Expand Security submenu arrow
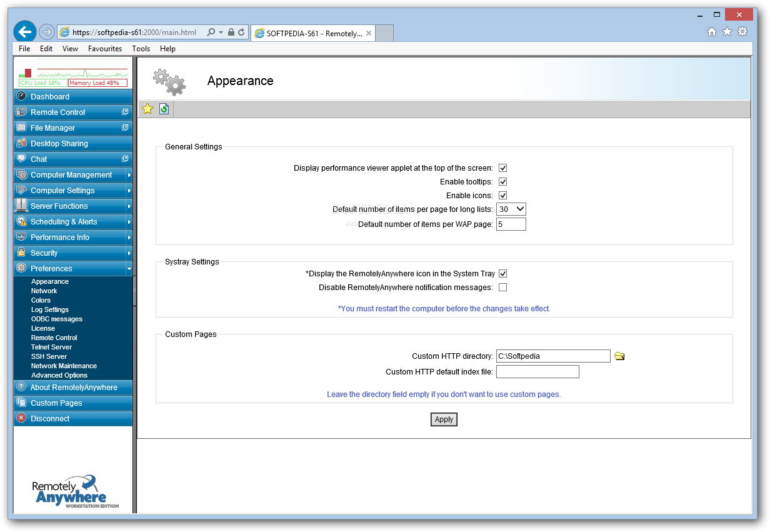Viewport: 770px width, 532px height. click(x=129, y=253)
